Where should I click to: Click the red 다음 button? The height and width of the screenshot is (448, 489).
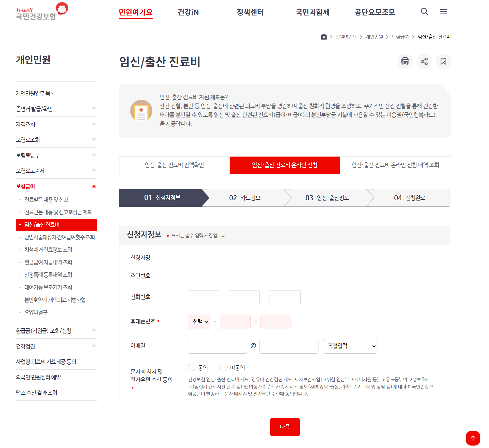(x=285, y=427)
